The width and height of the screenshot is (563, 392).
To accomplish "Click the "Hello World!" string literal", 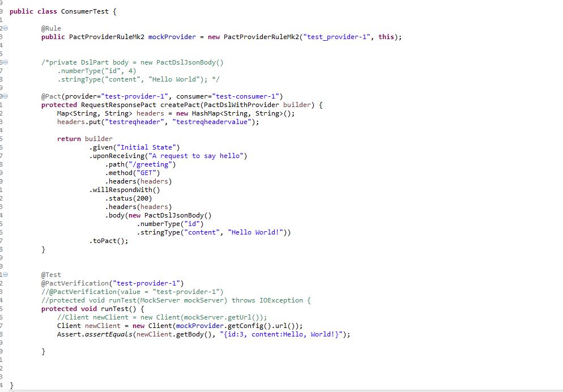I will [x=255, y=232].
